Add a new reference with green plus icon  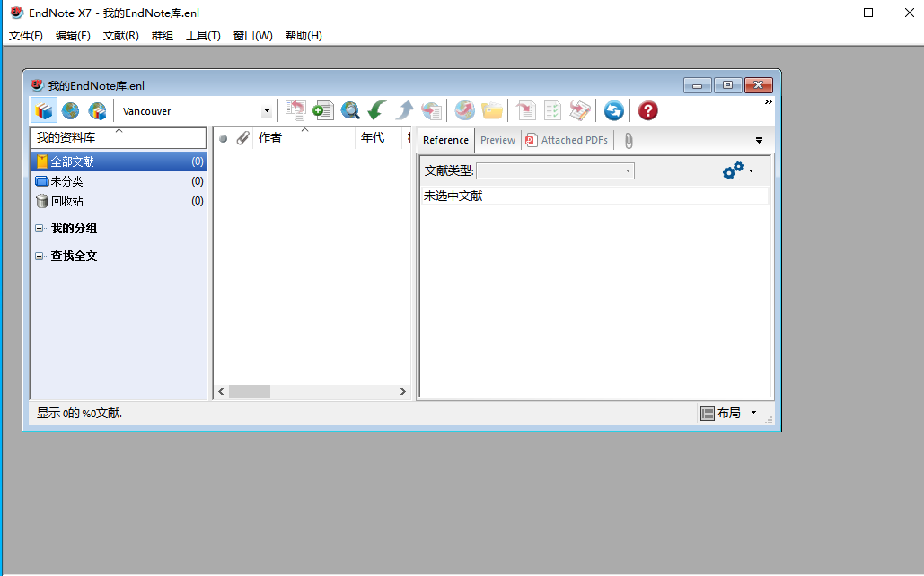coord(323,110)
